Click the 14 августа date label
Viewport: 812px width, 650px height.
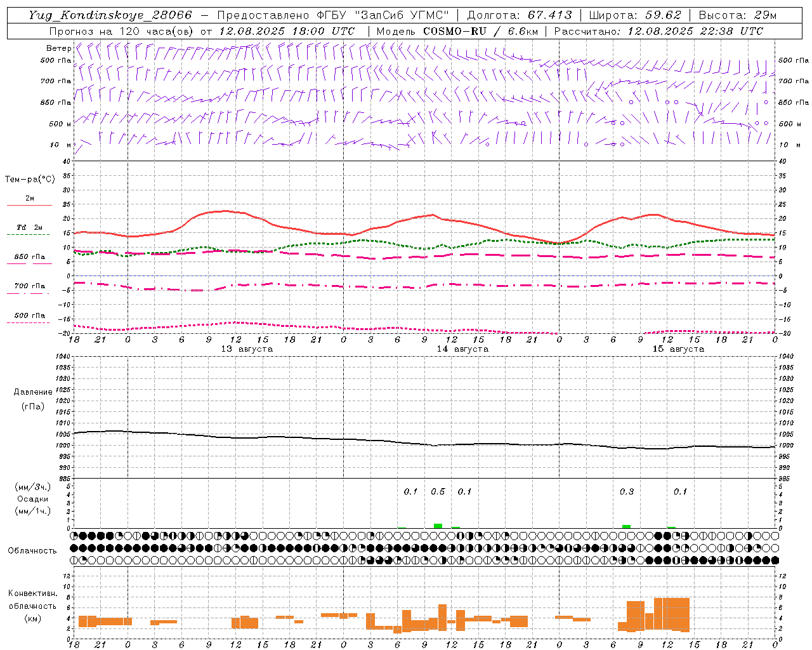pyautogui.click(x=462, y=349)
